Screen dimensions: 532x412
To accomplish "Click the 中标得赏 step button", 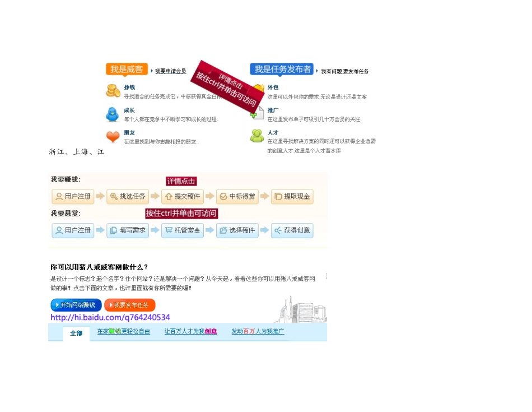I will 237,196.
